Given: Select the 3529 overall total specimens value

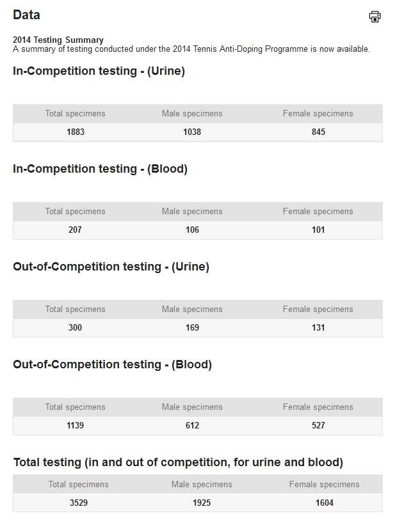Looking at the screenshot, I should point(79,503).
